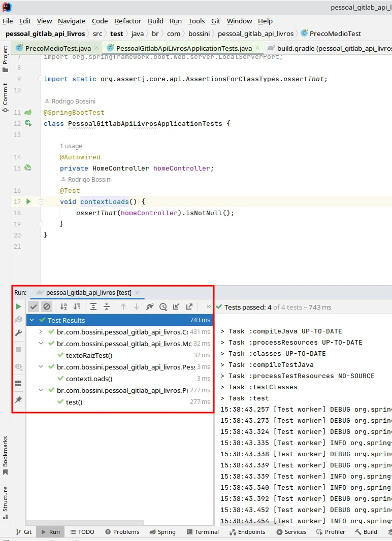
Task: Open the Project tool window
Action: click(x=5, y=59)
